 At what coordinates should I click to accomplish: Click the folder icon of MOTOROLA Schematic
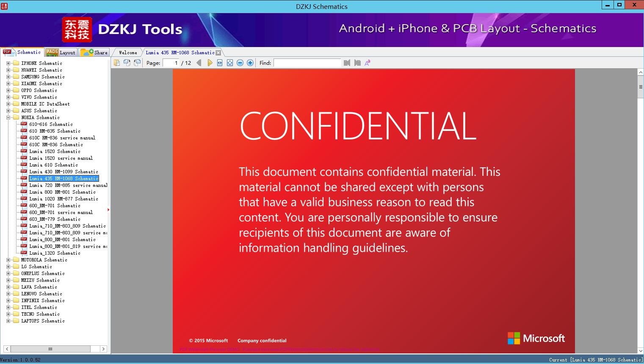click(16, 260)
